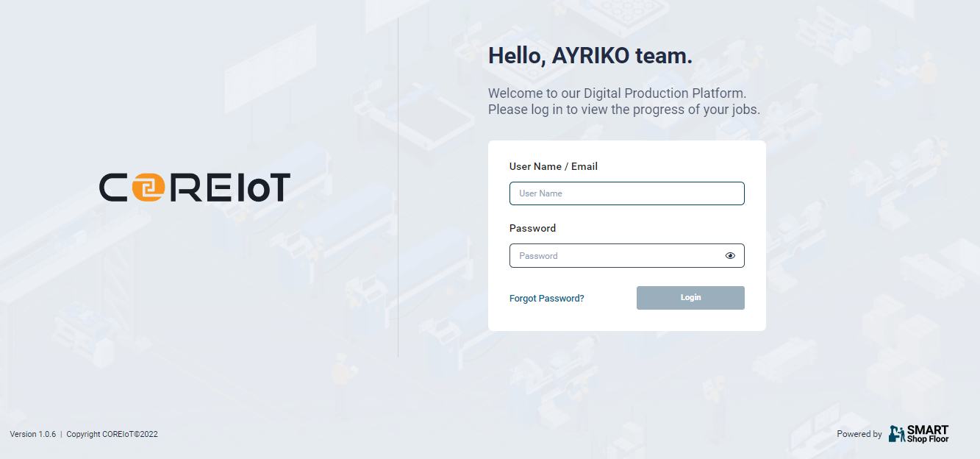Open the Forgot Password? link
This screenshot has width=980, height=459.
tap(546, 299)
